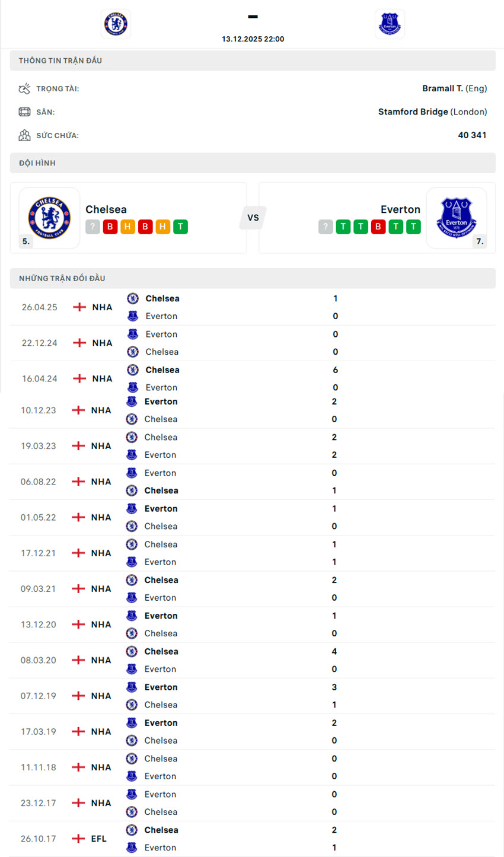Click the gray question mark badge in Chelsea's form
Viewport: 504px width, 857px height.
tap(92, 227)
